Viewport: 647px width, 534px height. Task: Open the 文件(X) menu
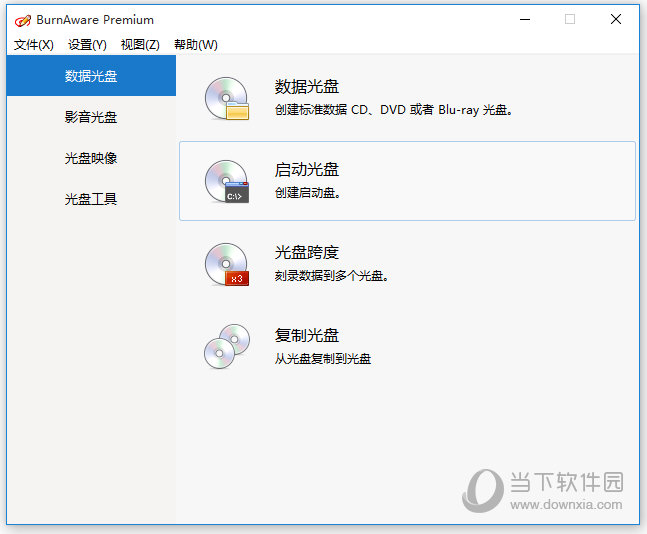click(34, 45)
